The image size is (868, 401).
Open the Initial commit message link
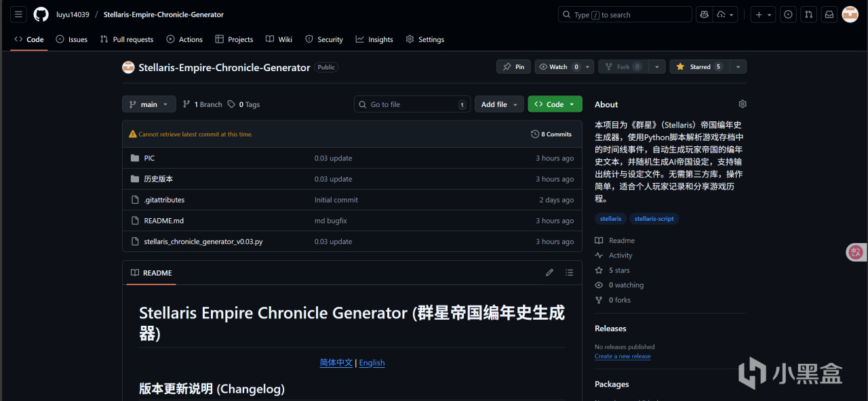coord(336,200)
